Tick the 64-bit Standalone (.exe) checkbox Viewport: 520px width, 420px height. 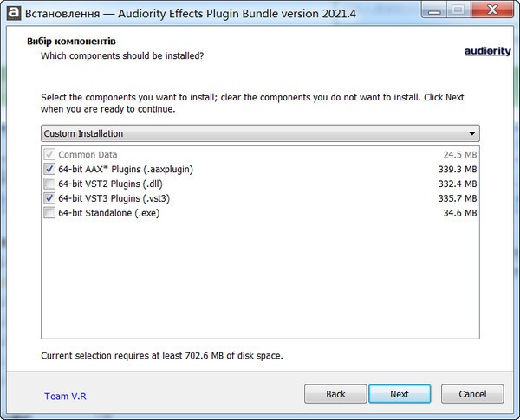[x=49, y=213]
